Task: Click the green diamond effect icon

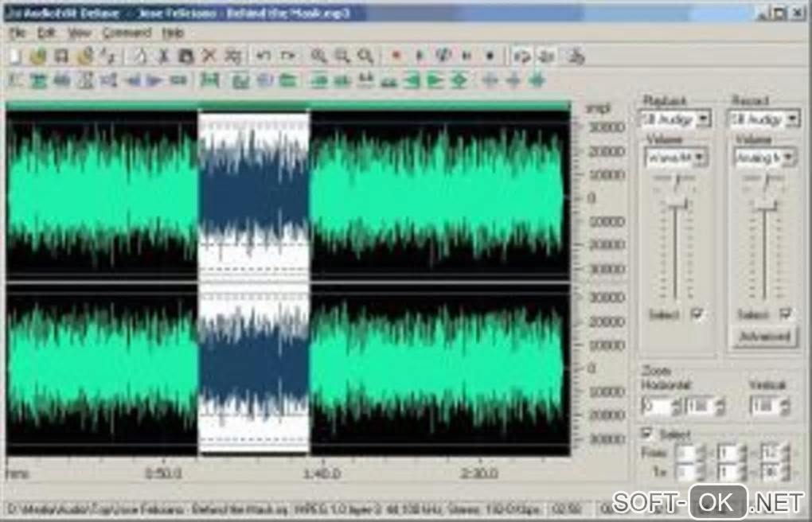Action: 459,80
